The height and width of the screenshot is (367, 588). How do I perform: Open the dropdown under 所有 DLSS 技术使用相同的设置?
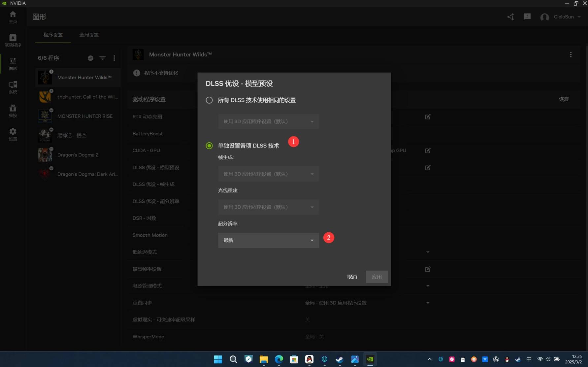[269, 121]
